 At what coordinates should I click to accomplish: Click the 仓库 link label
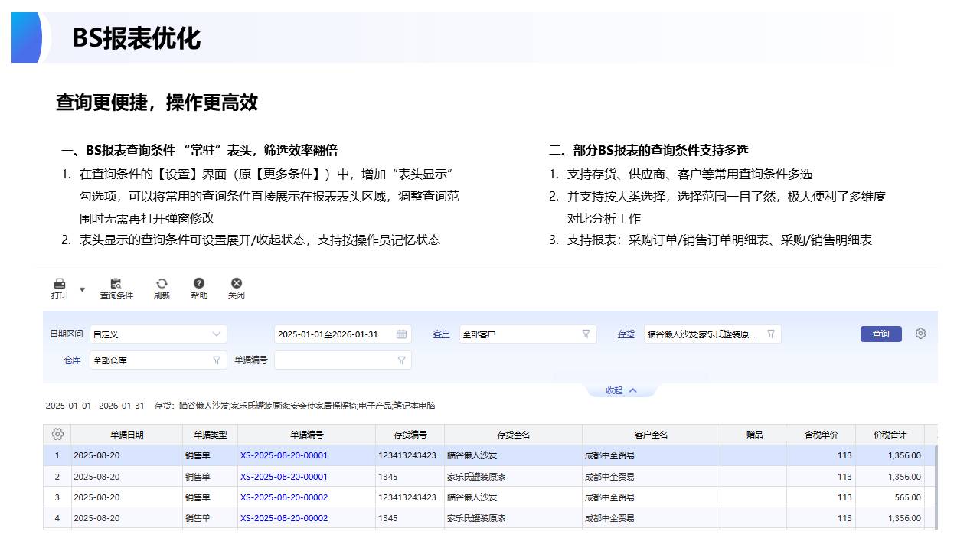coord(72,360)
